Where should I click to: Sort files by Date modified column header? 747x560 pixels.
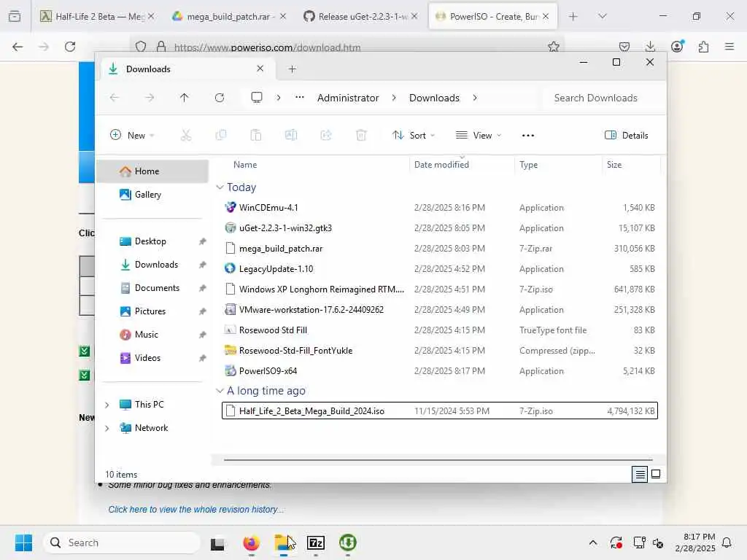(x=441, y=165)
